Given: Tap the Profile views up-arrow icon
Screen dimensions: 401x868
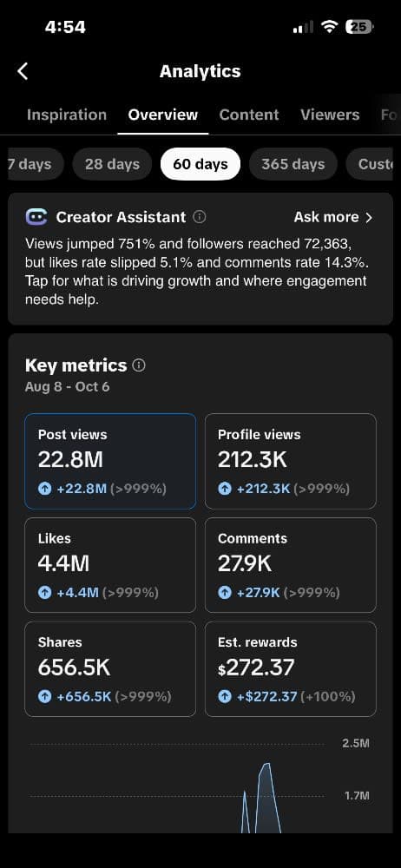Looking at the screenshot, I should (x=224, y=489).
